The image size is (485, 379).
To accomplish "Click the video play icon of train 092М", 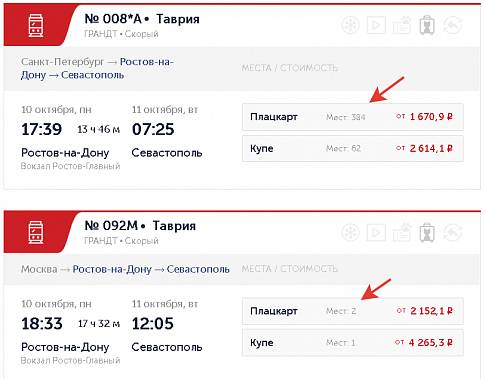I will (x=376, y=232).
